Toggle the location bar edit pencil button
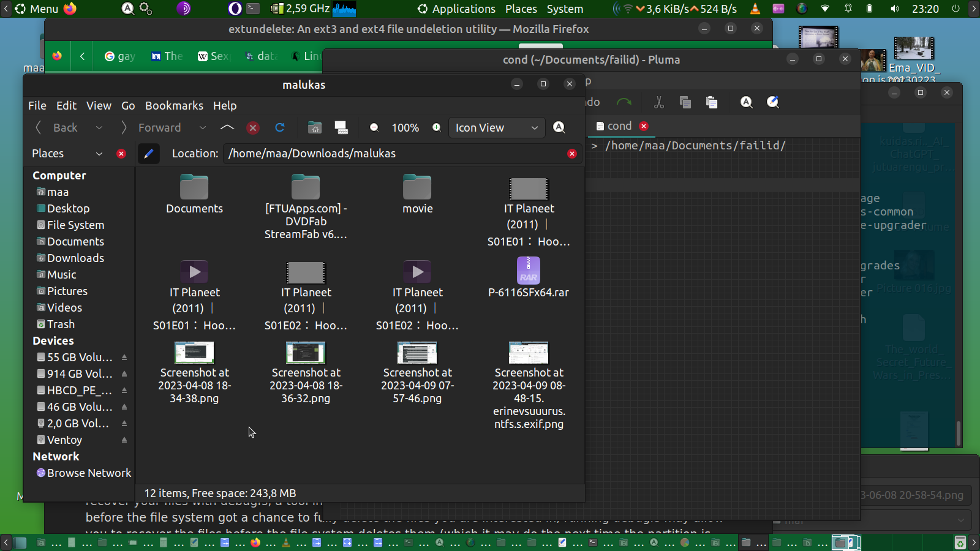Viewport: 980px width, 551px height. point(148,154)
